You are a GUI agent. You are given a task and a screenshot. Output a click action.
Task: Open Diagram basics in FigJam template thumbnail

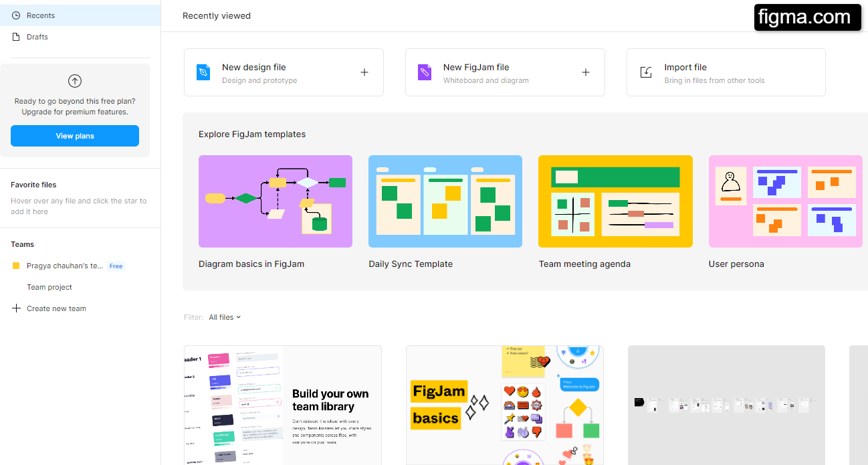tap(276, 201)
